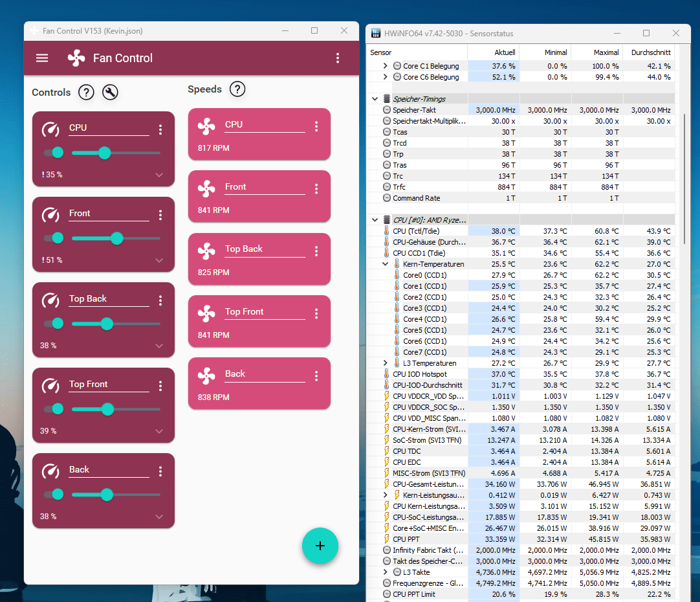Click the gauge icon on Top Front control card

tap(50, 386)
